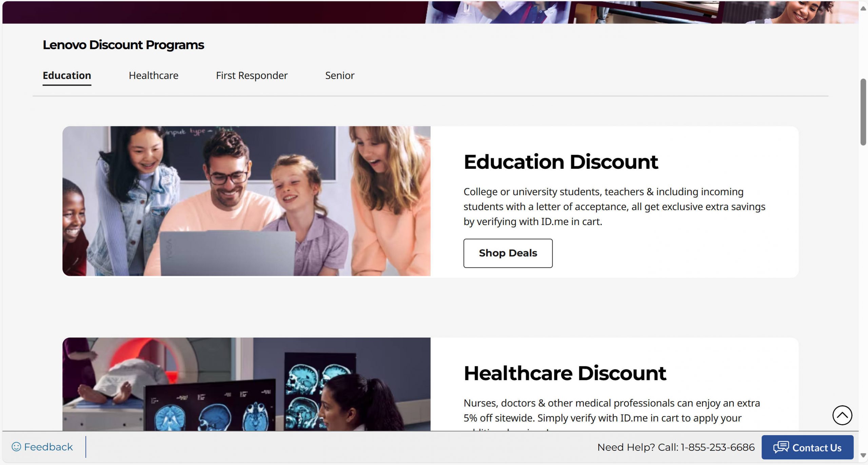Switch to the Education tab
This screenshot has width=868, height=465.
click(x=67, y=76)
